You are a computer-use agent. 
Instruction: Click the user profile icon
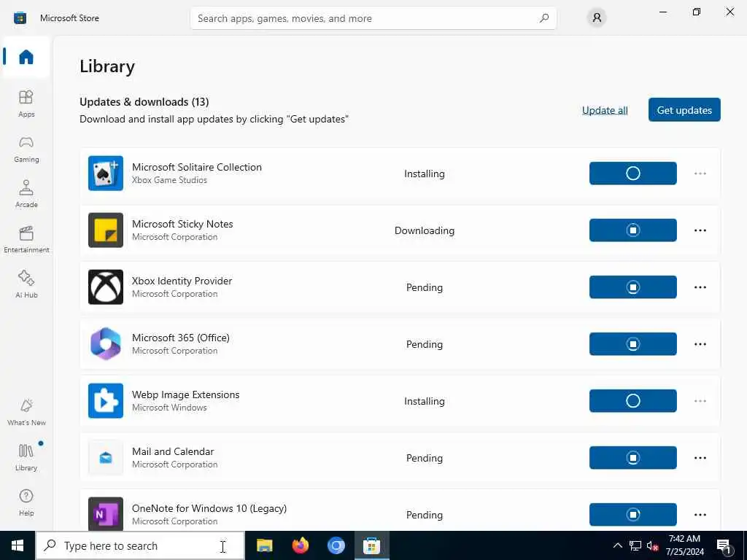597,18
